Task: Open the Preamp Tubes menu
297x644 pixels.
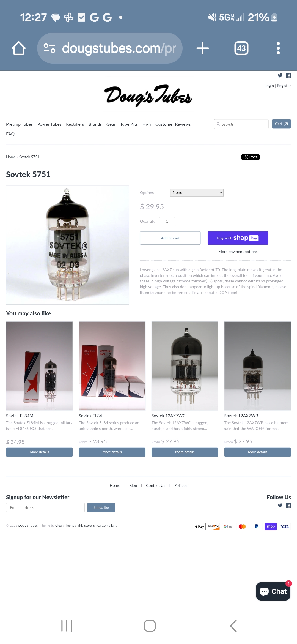Action: point(19,124)
